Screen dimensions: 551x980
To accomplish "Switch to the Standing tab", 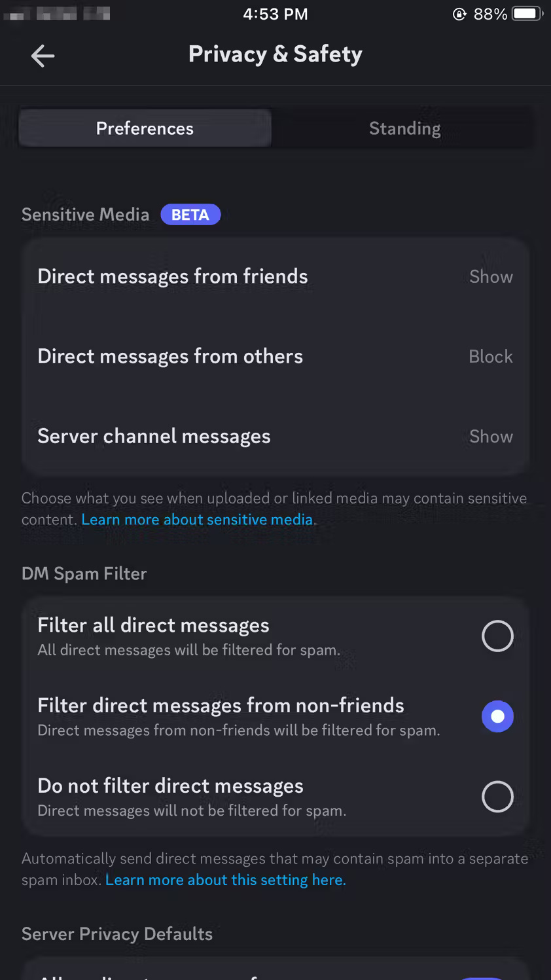I will click(404, 128).
